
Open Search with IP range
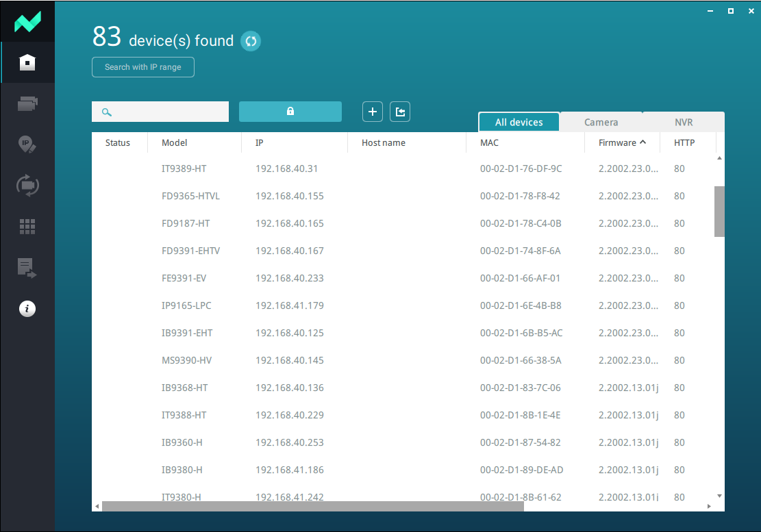[142, 67]
